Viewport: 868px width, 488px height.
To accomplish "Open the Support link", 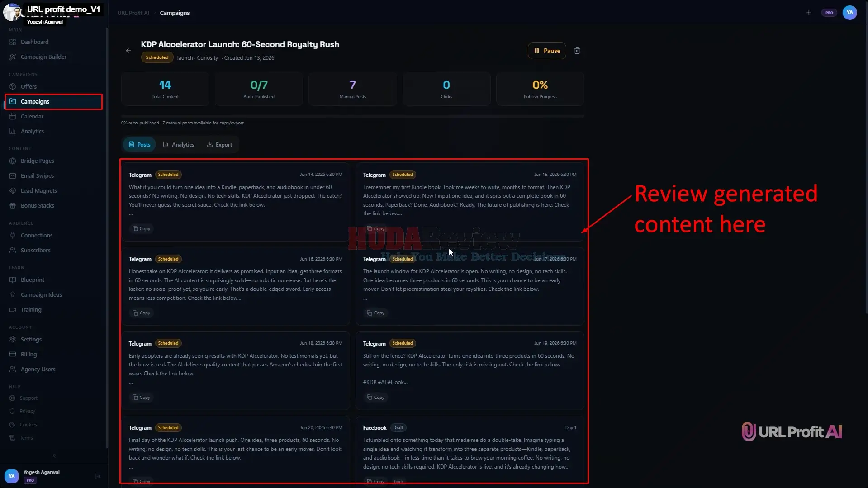I will click(28, 398).
